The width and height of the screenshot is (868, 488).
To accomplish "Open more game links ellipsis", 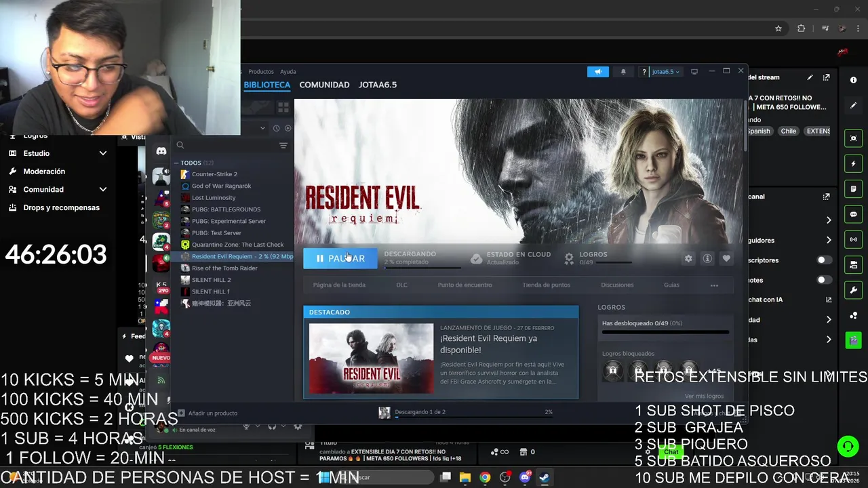I will click(x=714, y=285).
